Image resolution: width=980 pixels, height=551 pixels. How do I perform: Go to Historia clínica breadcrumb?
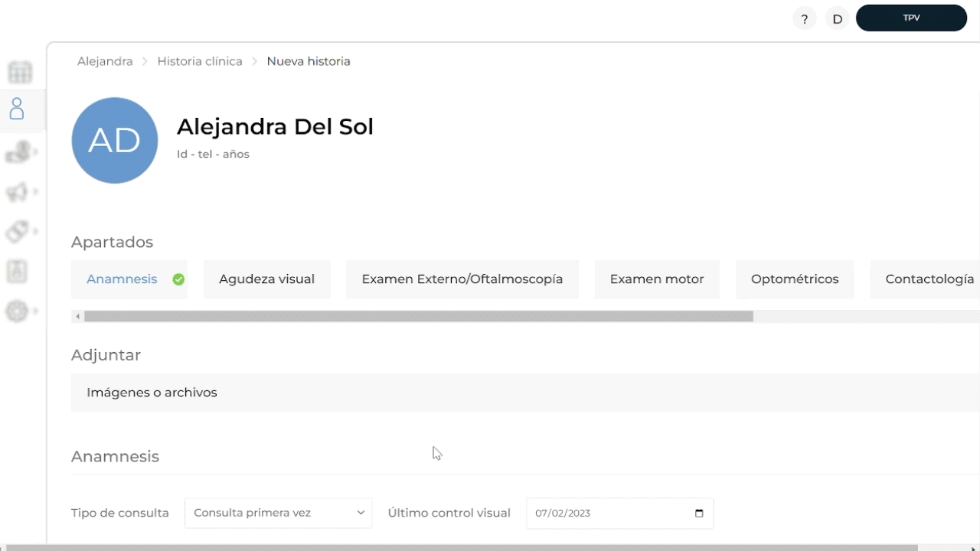click(200, 61)
